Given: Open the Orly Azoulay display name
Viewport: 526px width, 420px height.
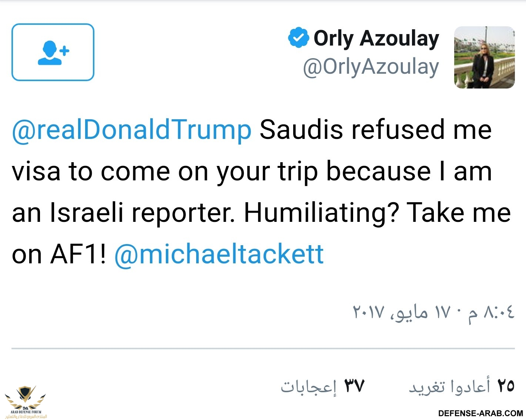Looking at the screenshot, I should pos(376,39).
